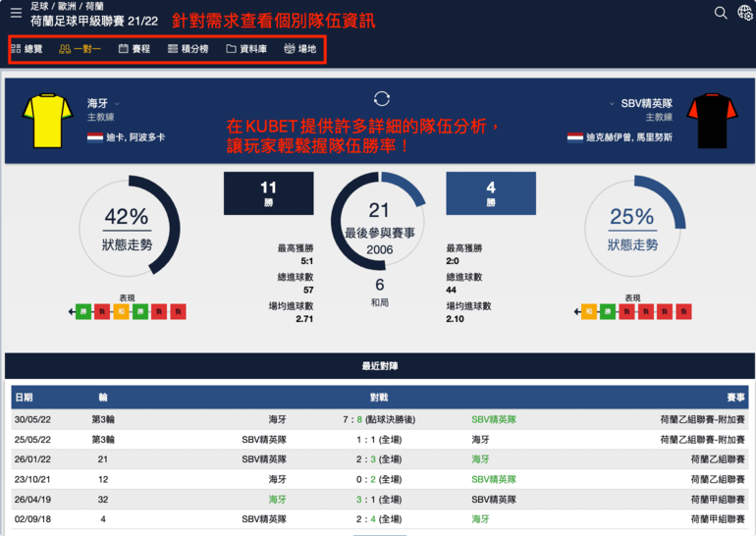756x536 pixels.
Task: Click the swap teams refresh icon
Action: (x=382, y=98)
